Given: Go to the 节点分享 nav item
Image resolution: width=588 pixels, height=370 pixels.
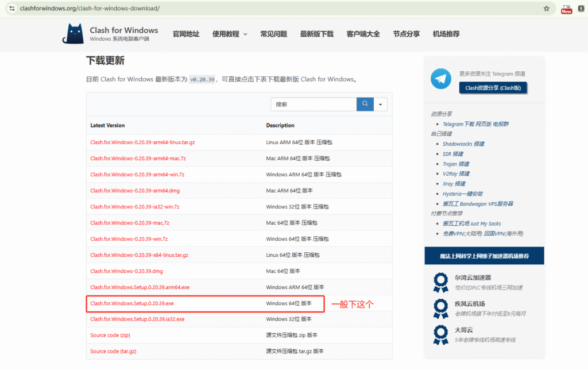Looking at the screenshot, I should pyautogui.click(x=406, y=34).
